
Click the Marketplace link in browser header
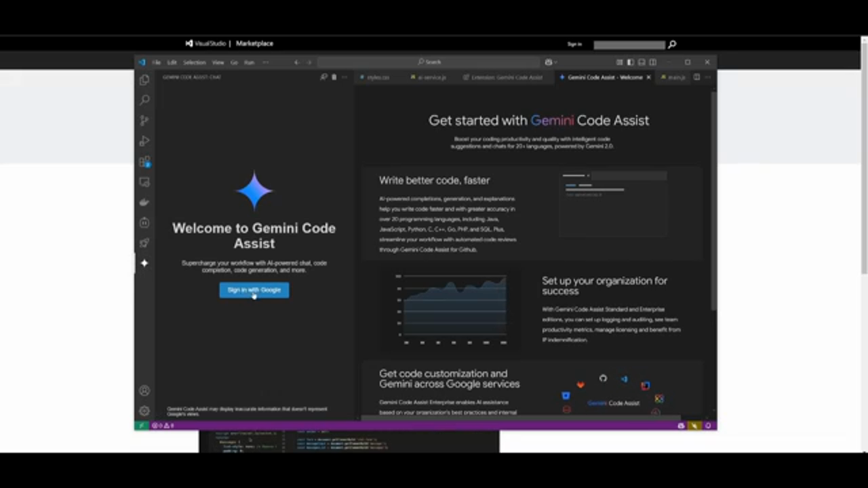(254, 43)
